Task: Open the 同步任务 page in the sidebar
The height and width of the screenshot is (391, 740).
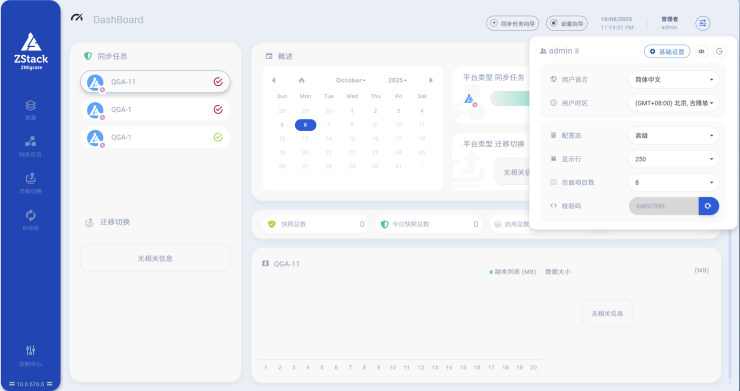Action: (31, 146)
